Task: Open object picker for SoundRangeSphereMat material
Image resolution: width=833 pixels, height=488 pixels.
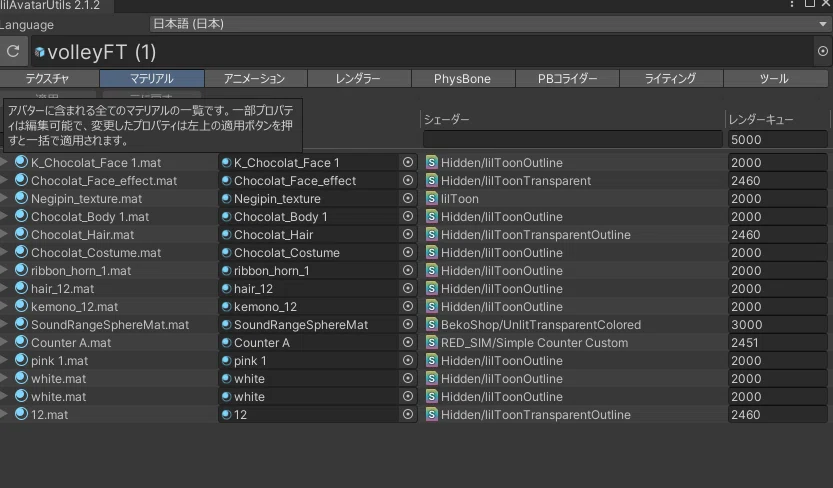Action: tap(407, 324)
